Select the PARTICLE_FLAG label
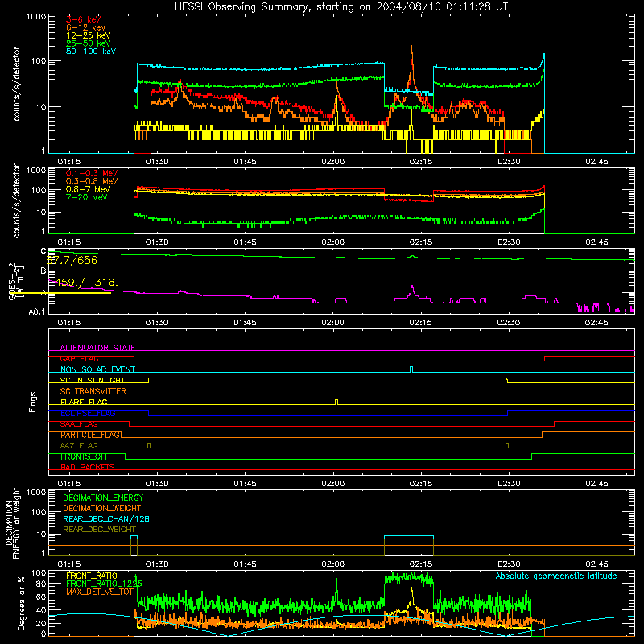 91,435
